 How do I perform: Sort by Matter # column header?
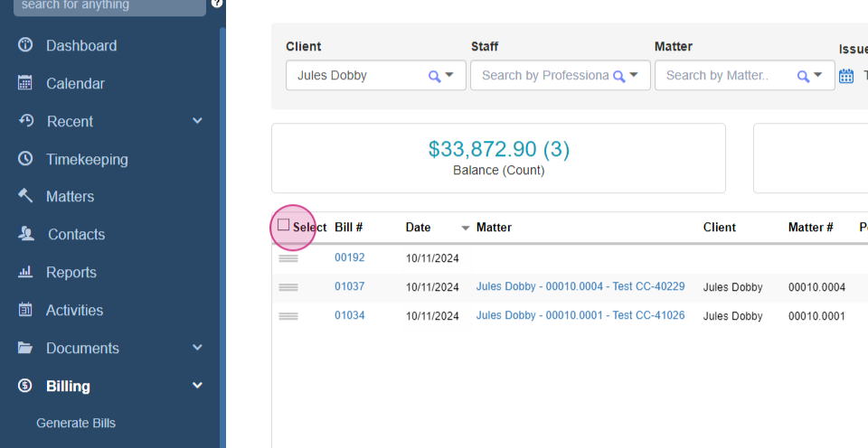pyautogui.click(x=810, y=228)
